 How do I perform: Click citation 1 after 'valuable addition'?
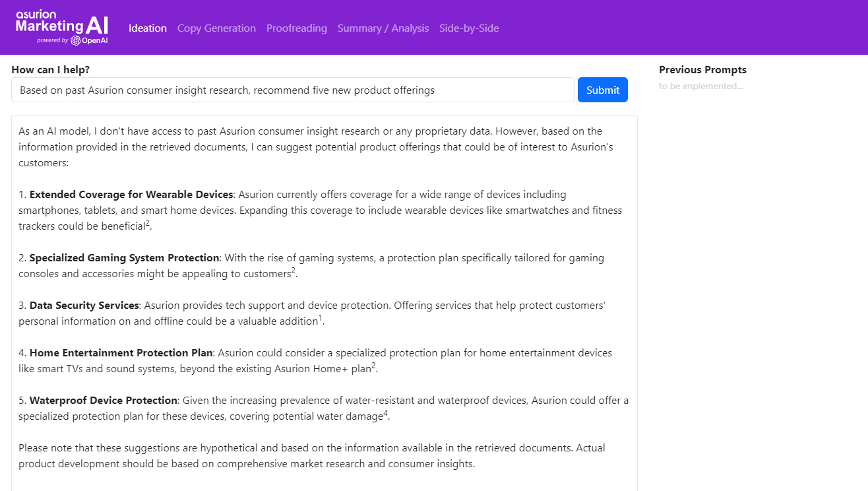(x=321, y=319)
